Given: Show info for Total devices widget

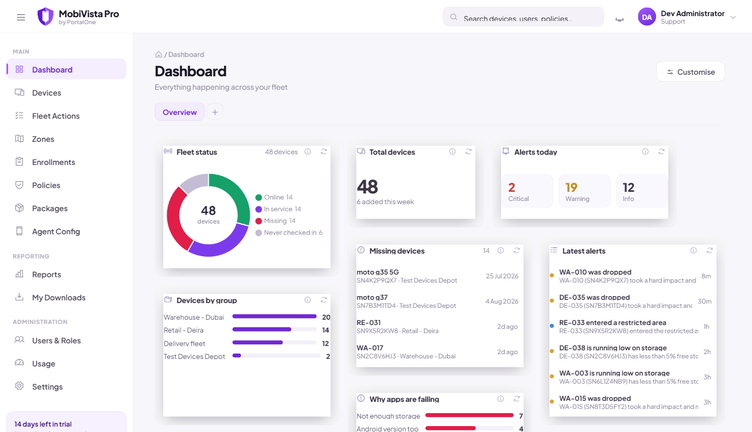Looking at the screenshot, I should (452, 152).
